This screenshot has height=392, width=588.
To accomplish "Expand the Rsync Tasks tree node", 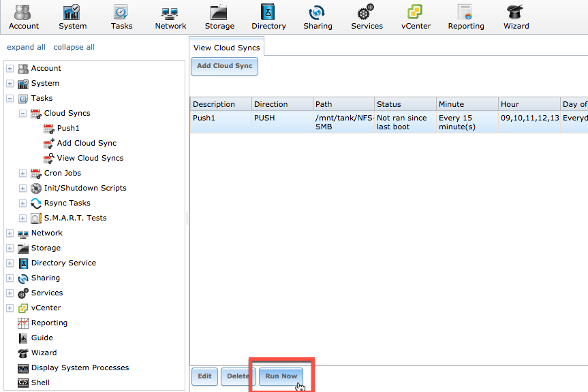I will point(23,203).
